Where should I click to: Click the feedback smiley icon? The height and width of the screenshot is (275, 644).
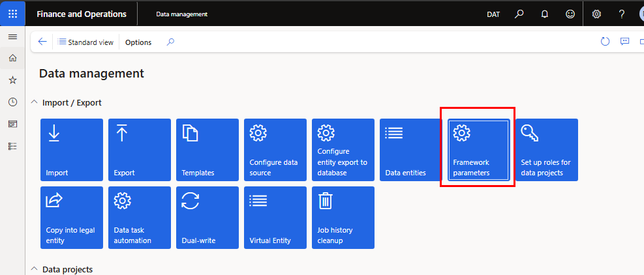(x=570, y=14)
